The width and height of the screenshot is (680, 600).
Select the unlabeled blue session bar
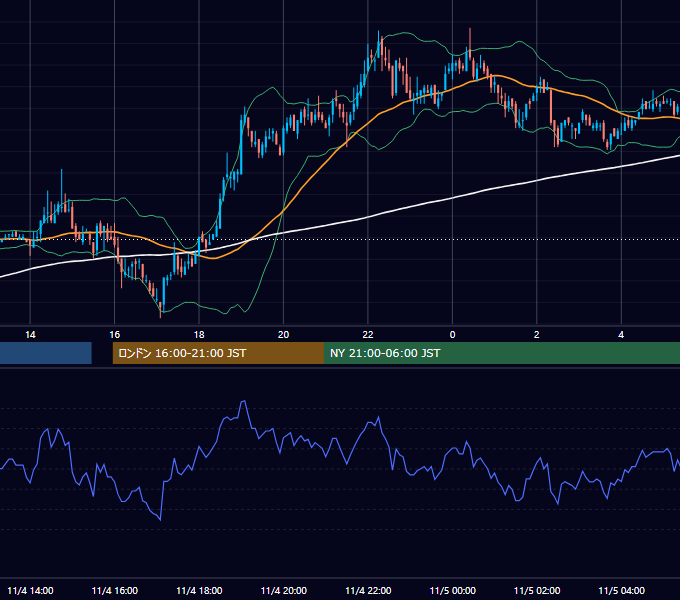(x=46, y=353)
